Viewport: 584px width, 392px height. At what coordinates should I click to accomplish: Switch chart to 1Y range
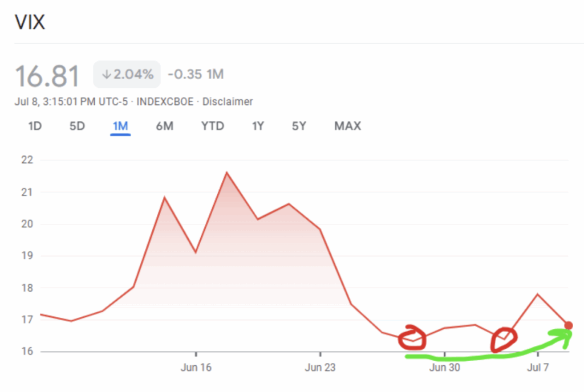258,126
